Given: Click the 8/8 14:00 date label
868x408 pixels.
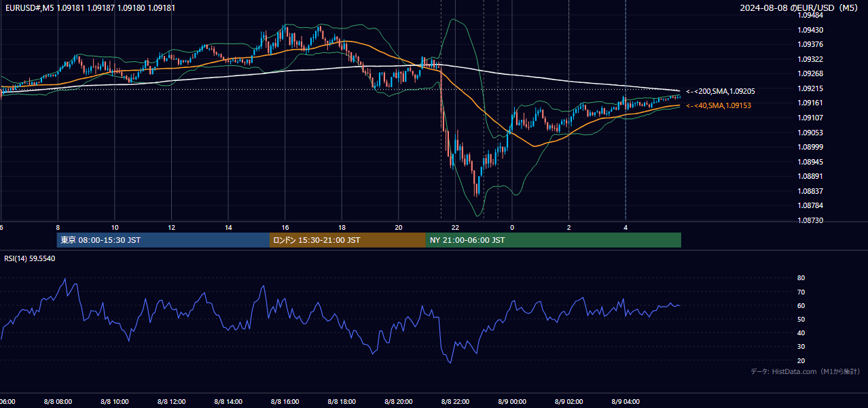Looking at the screenshot, I should click(228, 402).
